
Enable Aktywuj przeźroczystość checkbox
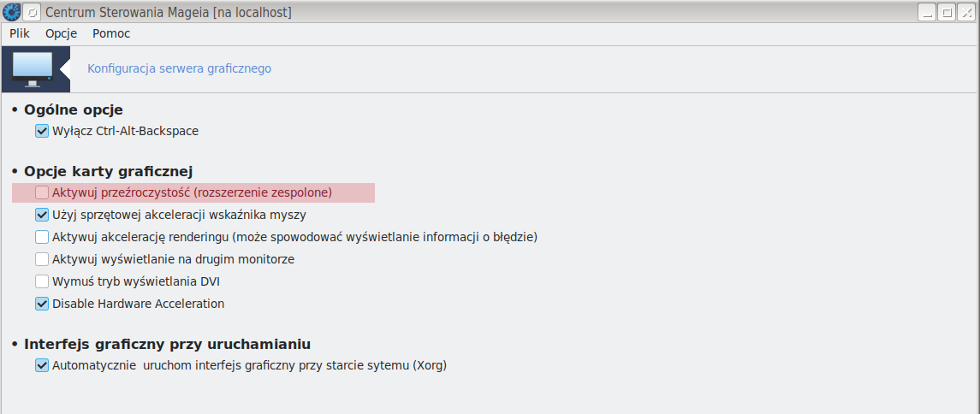click(x=42, y=192)
